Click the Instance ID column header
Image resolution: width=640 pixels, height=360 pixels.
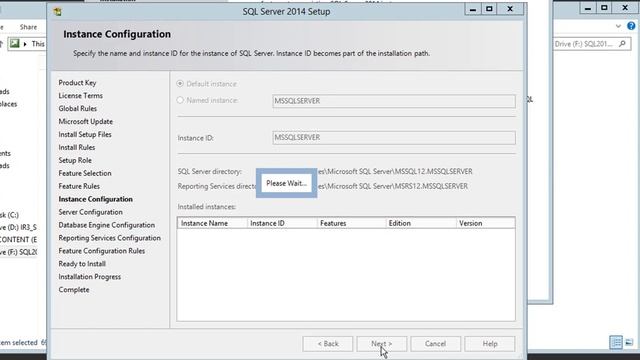[x=282, y=223]
